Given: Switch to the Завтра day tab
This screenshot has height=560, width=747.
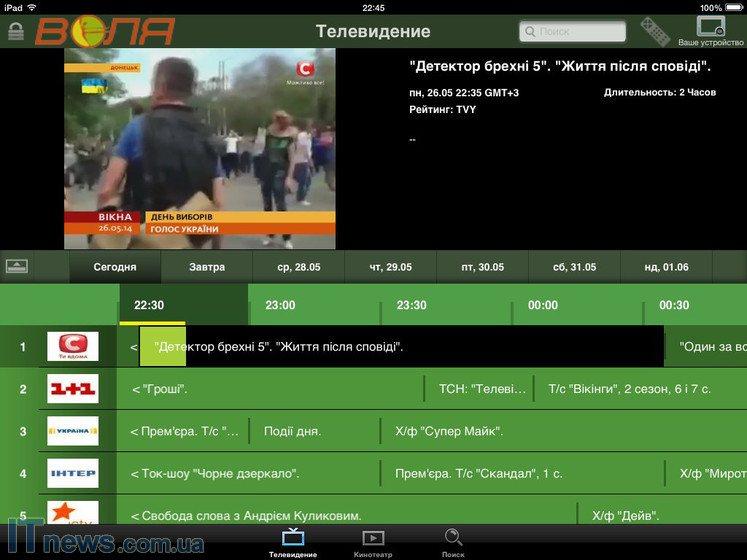Looking at the screenshot, I should (207, 267).
